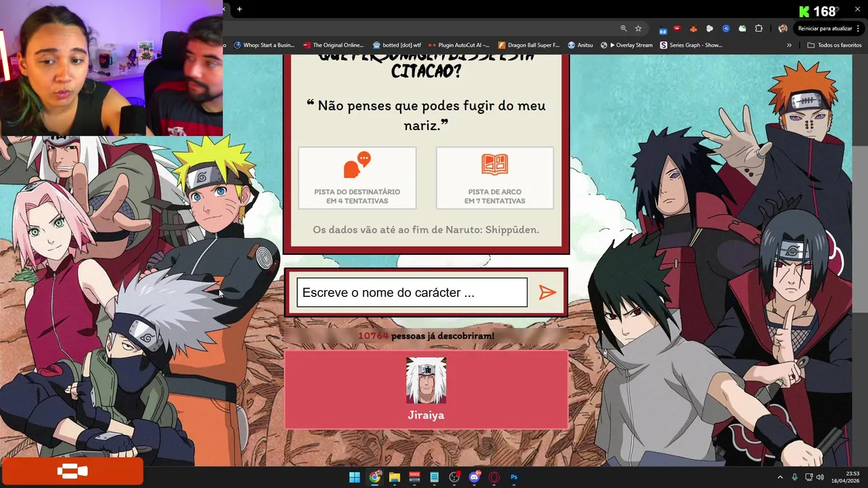Viewport: 868px width, 488px height.
Task: Click the Jiraiya result name text
Action: click(x=426, y=415)
